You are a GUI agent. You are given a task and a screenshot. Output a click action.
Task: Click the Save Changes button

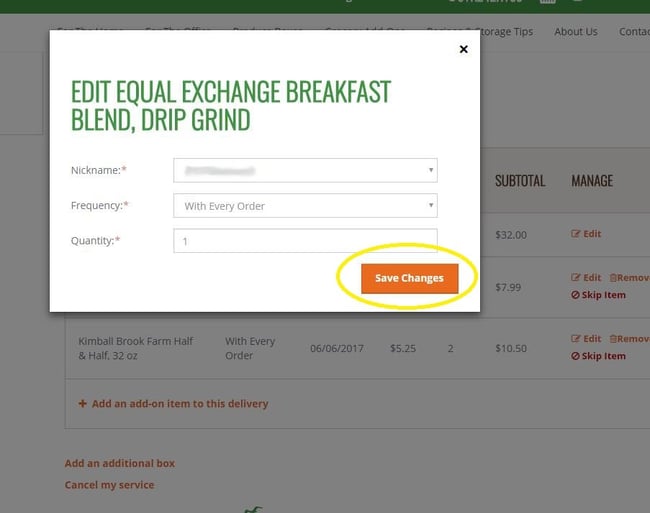(410, 278)
